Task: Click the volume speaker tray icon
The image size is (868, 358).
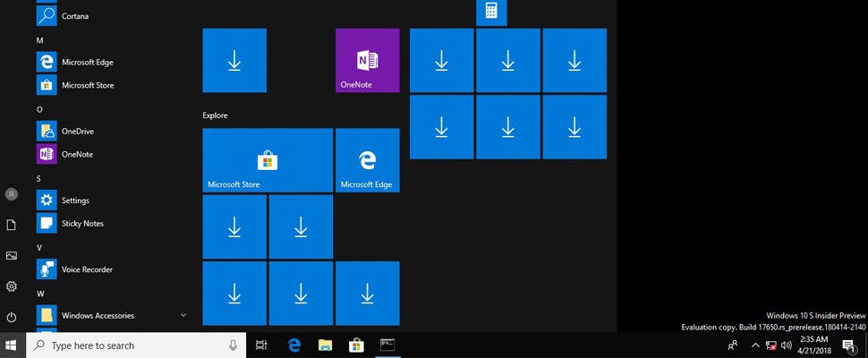Action: [x=786, y=345]
